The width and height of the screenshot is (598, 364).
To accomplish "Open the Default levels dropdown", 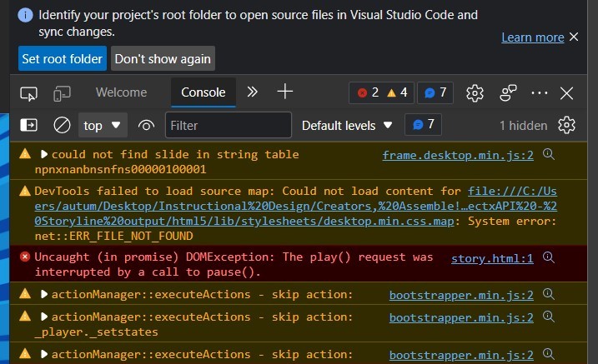I will pyautogui.click(x=347, y=125).
